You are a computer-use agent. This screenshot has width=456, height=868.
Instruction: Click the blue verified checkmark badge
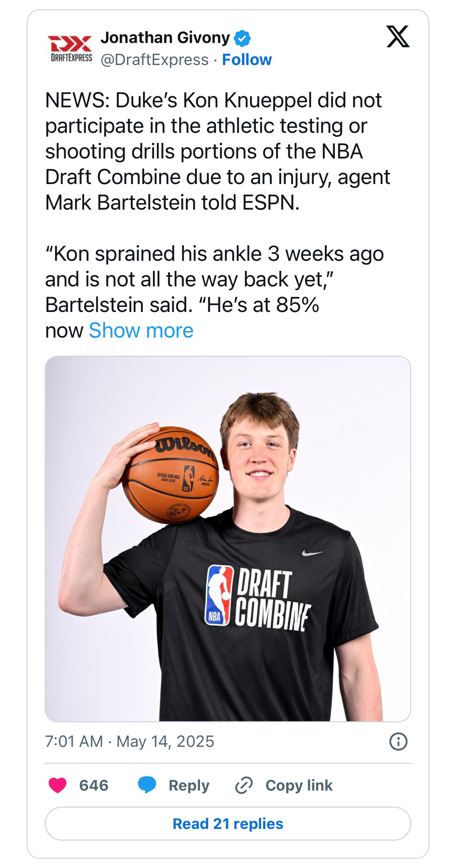242,38
